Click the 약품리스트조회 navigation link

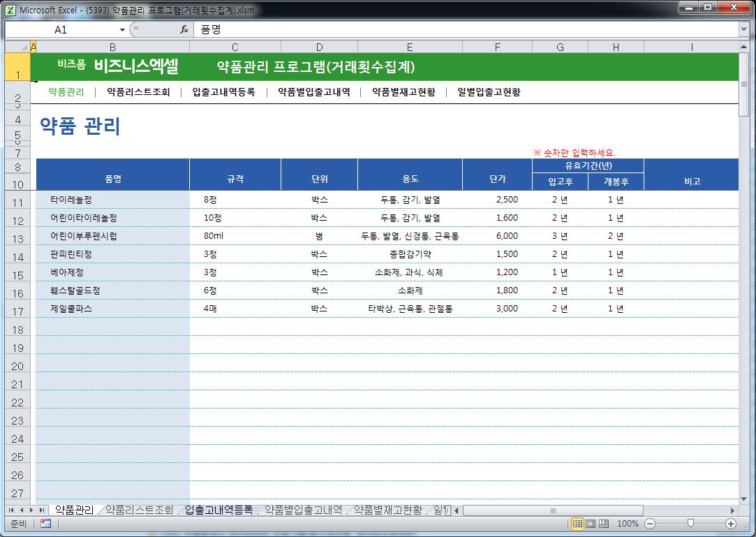[138, 92]
